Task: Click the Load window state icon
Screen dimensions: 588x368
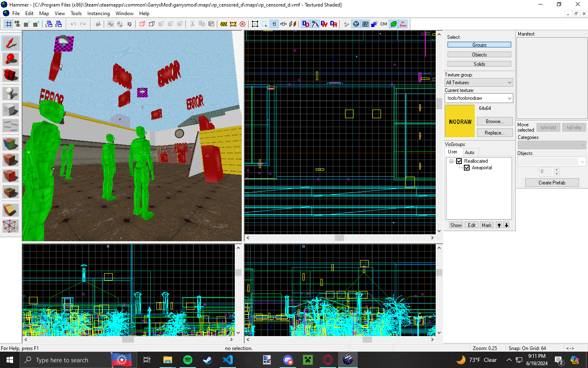Action: [x=49, y=24]
